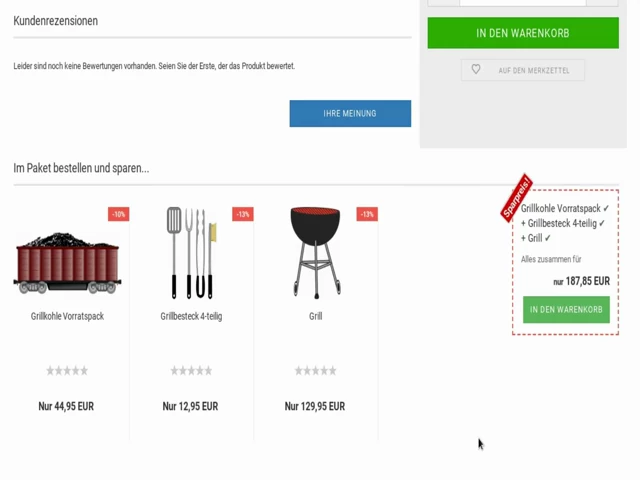
Task: Click star rating under Grill
Action: point(316,371)
